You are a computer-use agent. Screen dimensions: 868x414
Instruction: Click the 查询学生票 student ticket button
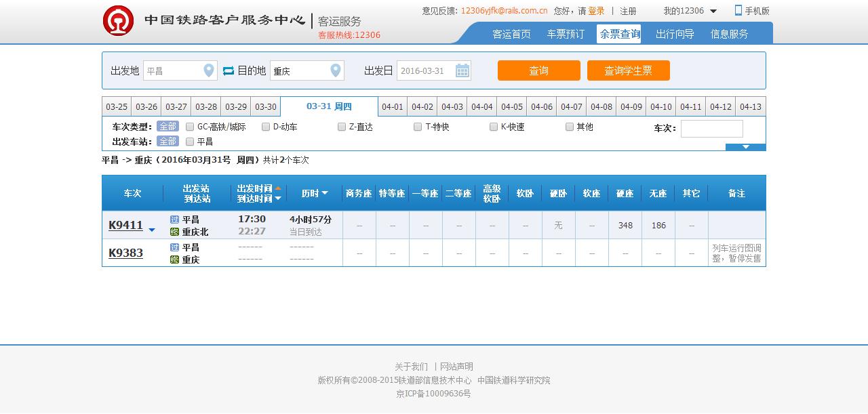(628, 70)
